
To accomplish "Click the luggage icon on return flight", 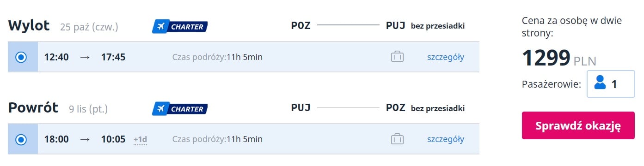I will pos(397,139).
